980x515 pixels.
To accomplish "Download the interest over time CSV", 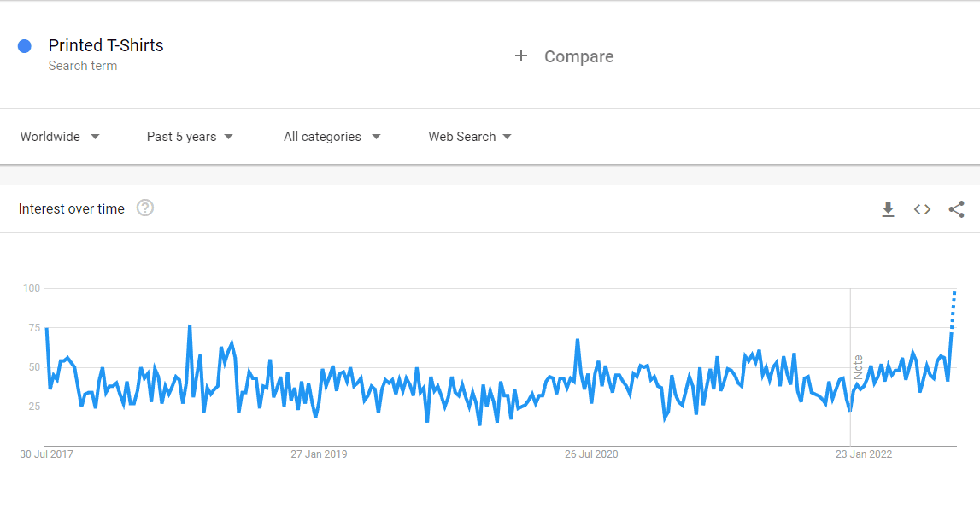I will pyautogui.click(x=888, y=209).
